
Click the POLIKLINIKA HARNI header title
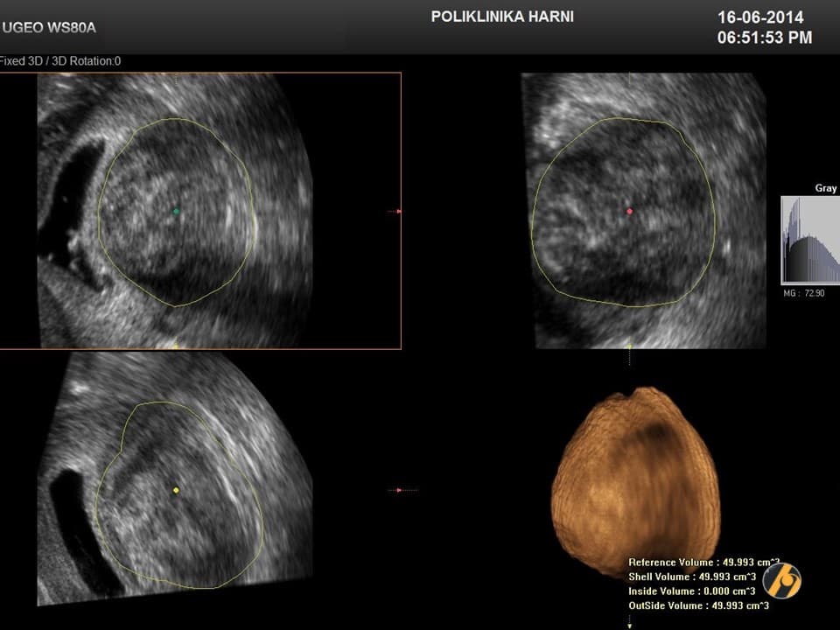(502, 17)
